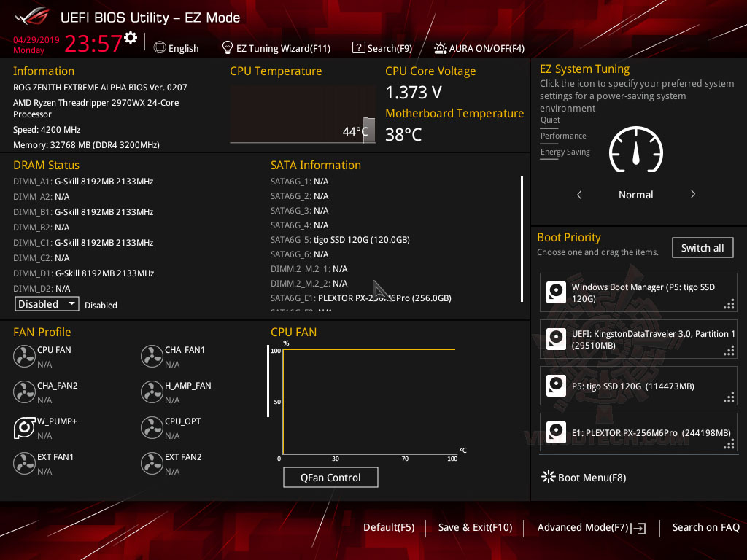Click the Switch all button
Viewport: 747px width, 560px height.
click(703, 248)
